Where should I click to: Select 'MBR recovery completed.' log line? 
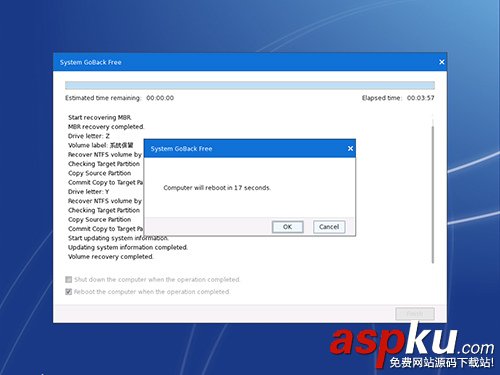[x=106, y=127]
